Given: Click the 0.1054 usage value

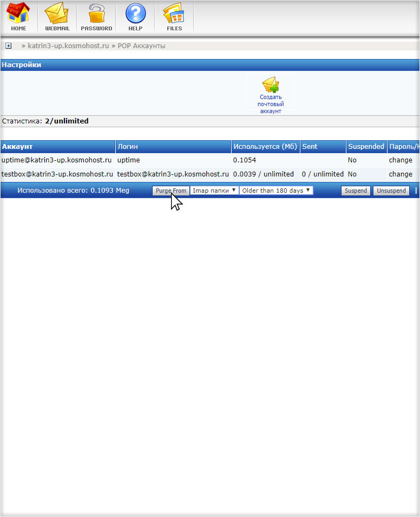Looking at the screenshot, I should pyautogui.click(x=244, y=160).
